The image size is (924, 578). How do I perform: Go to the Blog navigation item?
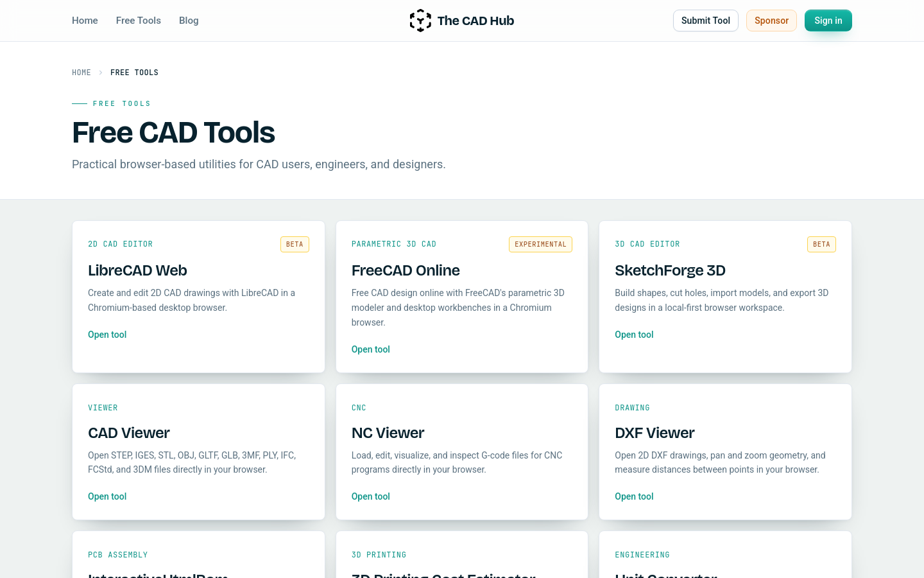pos(189,21)
